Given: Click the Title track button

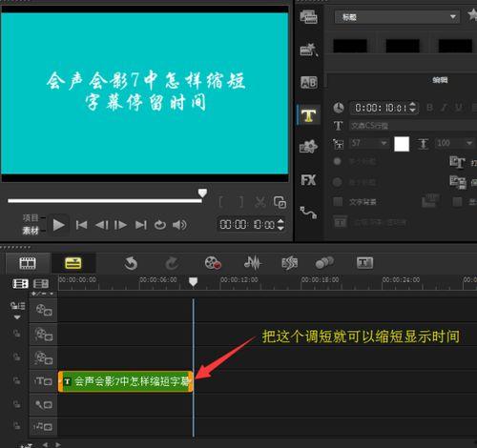Looking at the screenshot, I should (44, 381).
